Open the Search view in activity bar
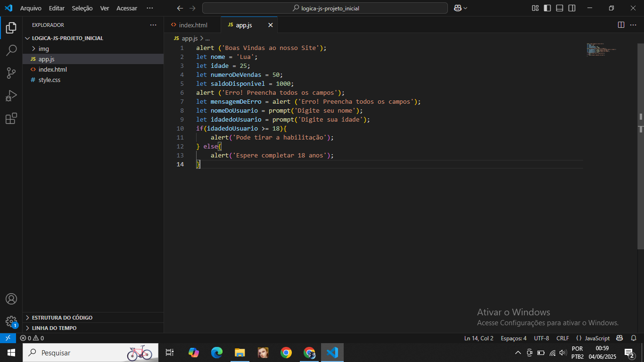 pyautogui.click(x=11, y=50)
